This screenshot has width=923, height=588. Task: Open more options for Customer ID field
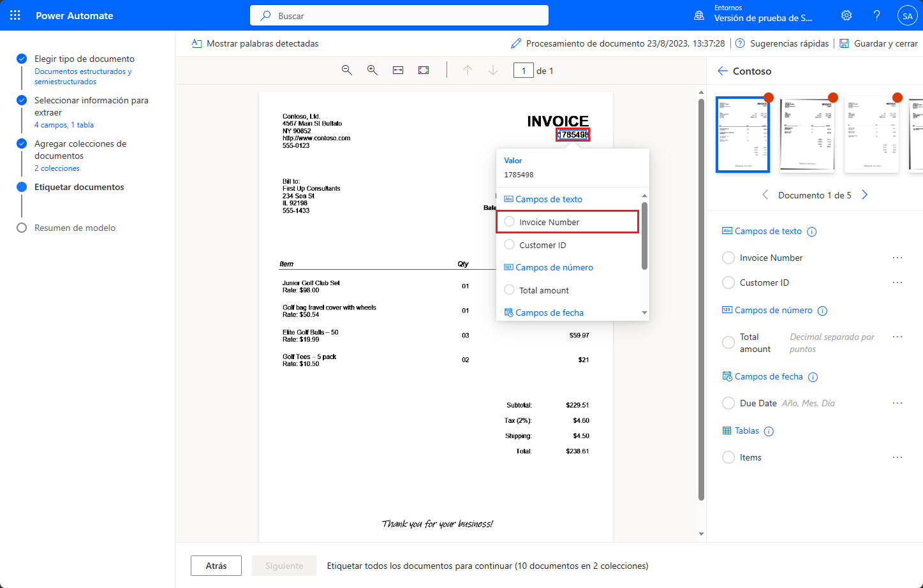pyautogui.click(x=897, y=283)
